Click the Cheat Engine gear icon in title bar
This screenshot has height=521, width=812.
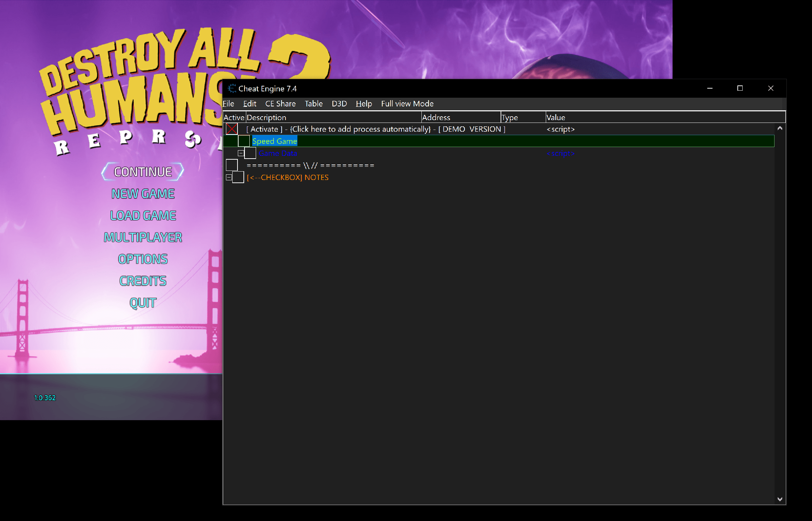pyautogui.click(x=231, y=88)
